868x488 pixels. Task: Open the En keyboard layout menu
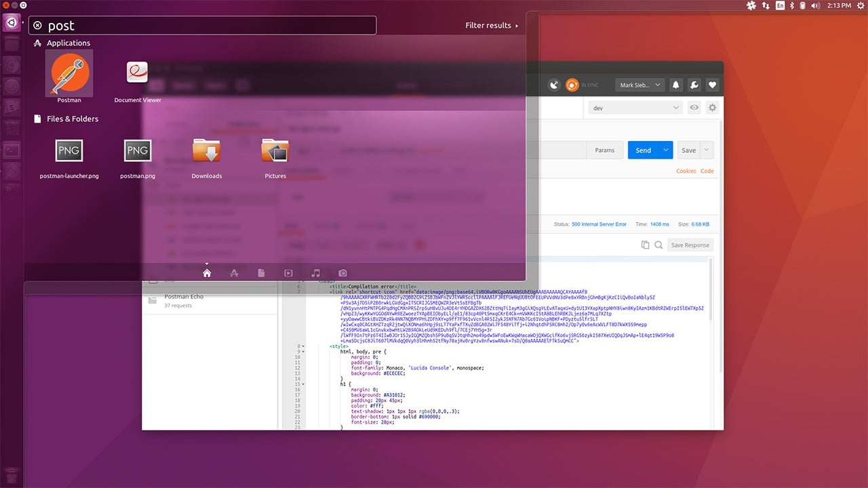point(780,5)
